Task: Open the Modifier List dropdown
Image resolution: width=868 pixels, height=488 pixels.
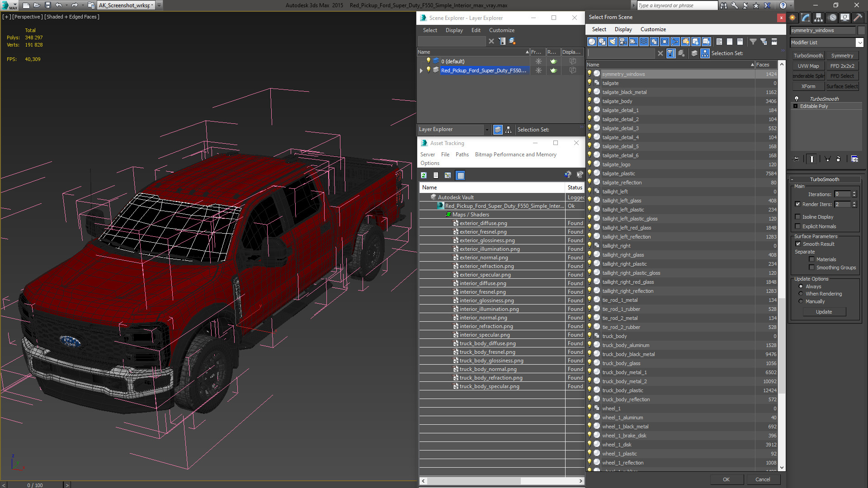Action: [859, 42]
